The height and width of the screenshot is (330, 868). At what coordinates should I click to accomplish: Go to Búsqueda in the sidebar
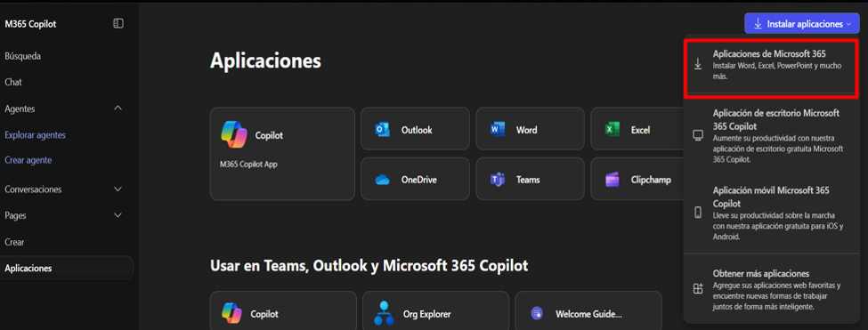point(22,56)
